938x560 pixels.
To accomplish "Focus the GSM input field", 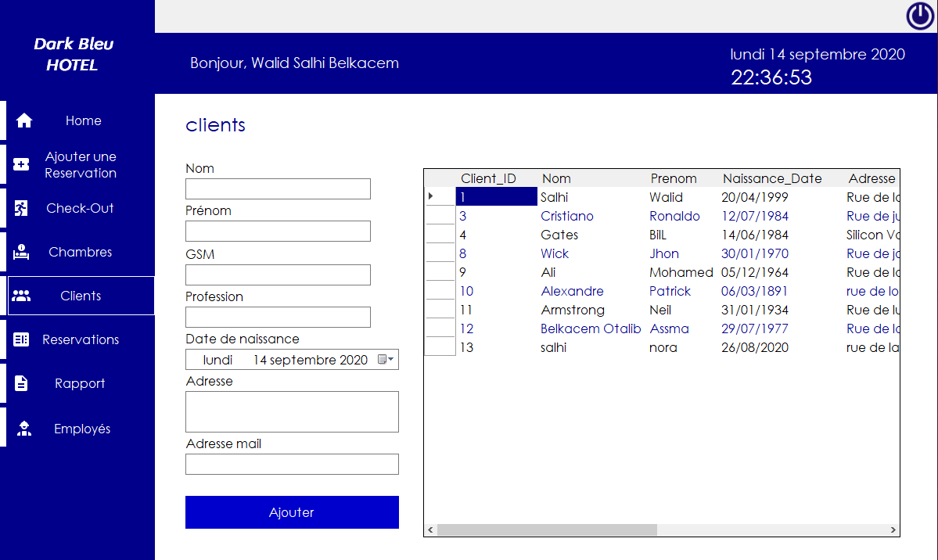I will point(279,275).
